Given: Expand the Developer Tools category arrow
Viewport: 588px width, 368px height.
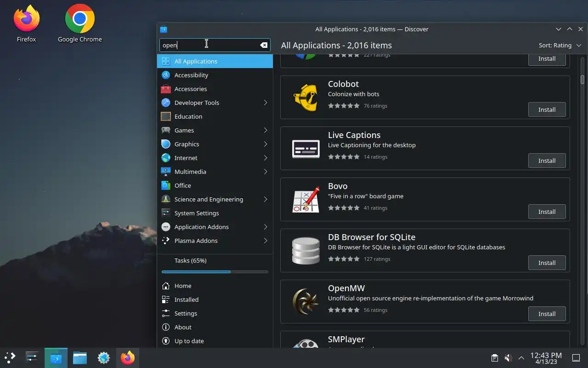Looking at the screenshot, I should tap(265, 103).
